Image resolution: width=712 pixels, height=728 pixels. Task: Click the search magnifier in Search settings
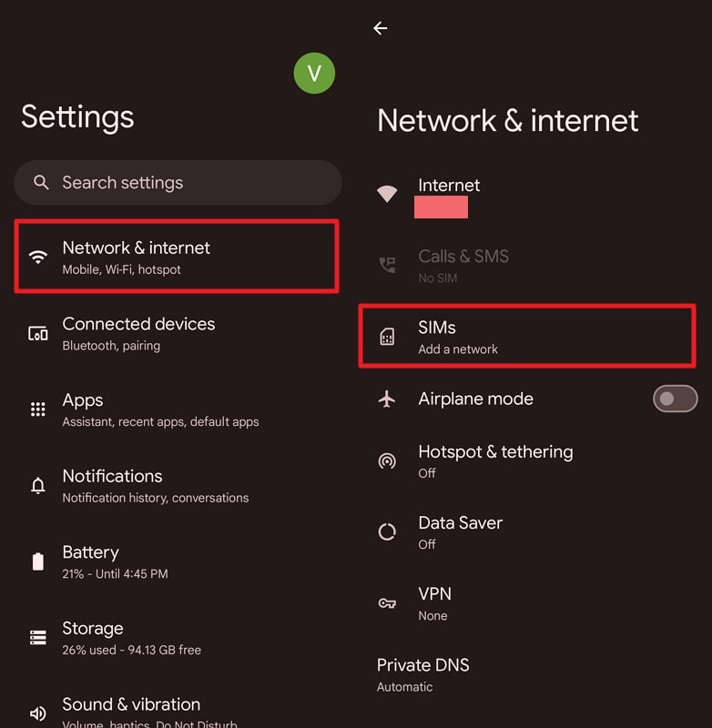pyautogui.click(x=41, y=183)
